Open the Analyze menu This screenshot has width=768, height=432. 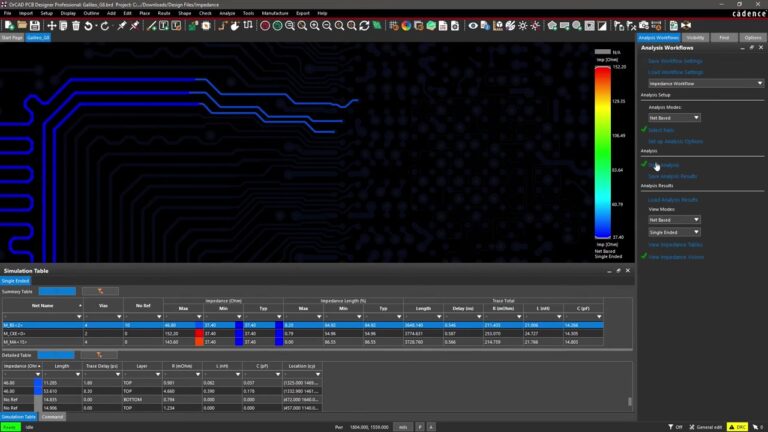[x=227, y=13]
